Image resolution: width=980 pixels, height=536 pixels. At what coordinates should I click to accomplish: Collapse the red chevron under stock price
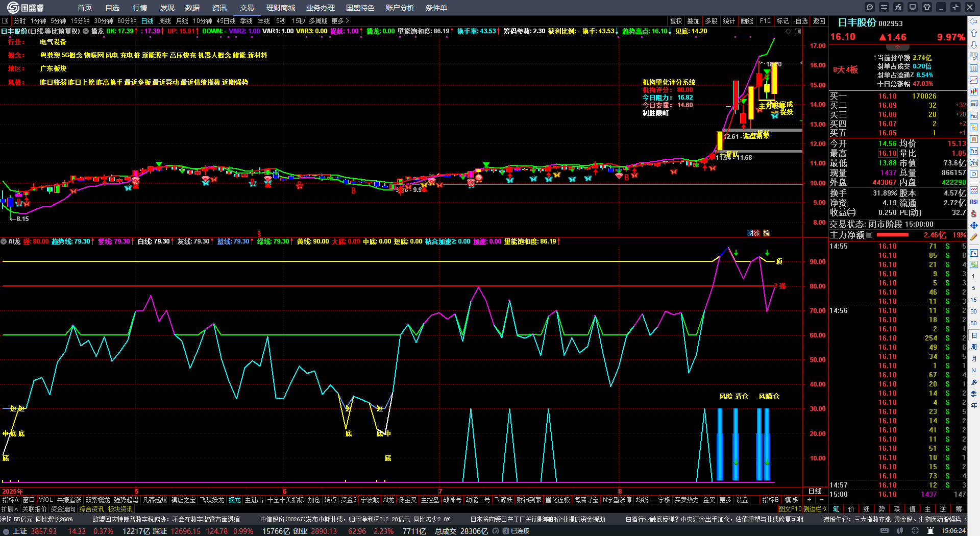897,46
